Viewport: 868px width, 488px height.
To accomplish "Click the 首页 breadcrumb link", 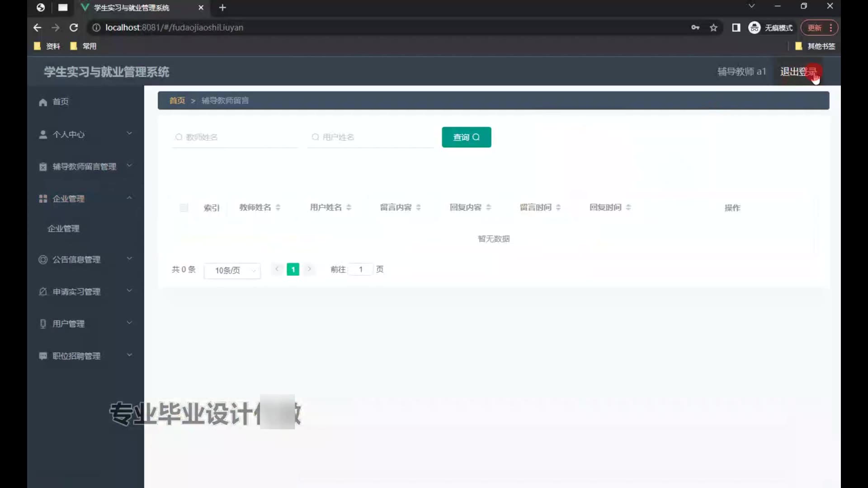I will [177, 100].
